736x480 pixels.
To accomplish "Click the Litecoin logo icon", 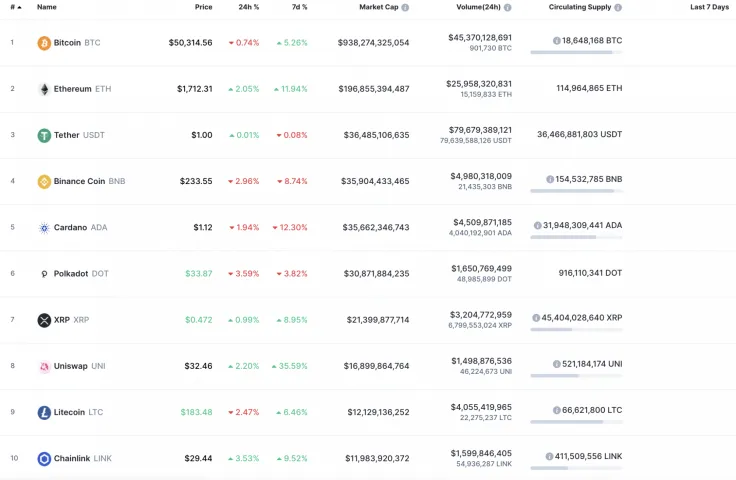I will pos(44,412).
